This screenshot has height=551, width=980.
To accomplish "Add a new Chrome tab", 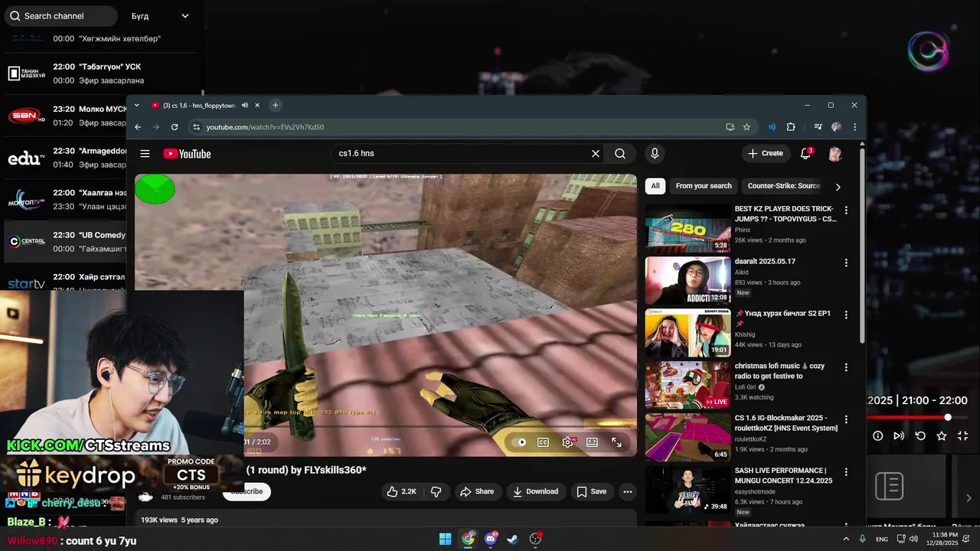I will coord(275,106).
